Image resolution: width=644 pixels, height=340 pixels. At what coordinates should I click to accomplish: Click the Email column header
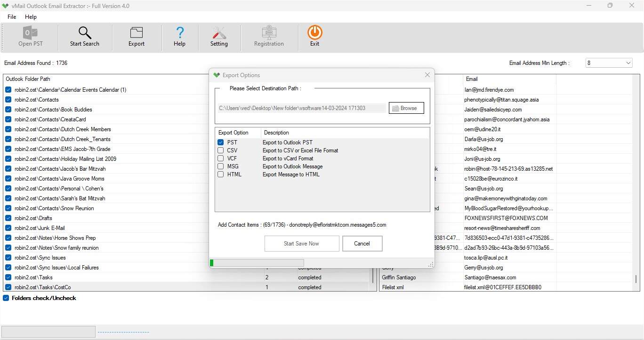[x=472, y=79]
